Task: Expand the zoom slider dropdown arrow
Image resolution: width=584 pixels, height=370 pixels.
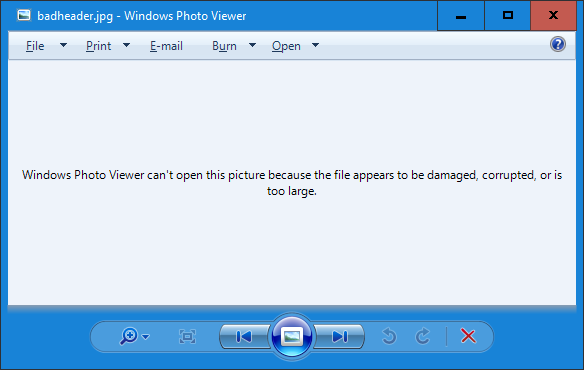Action: [146, 337]
